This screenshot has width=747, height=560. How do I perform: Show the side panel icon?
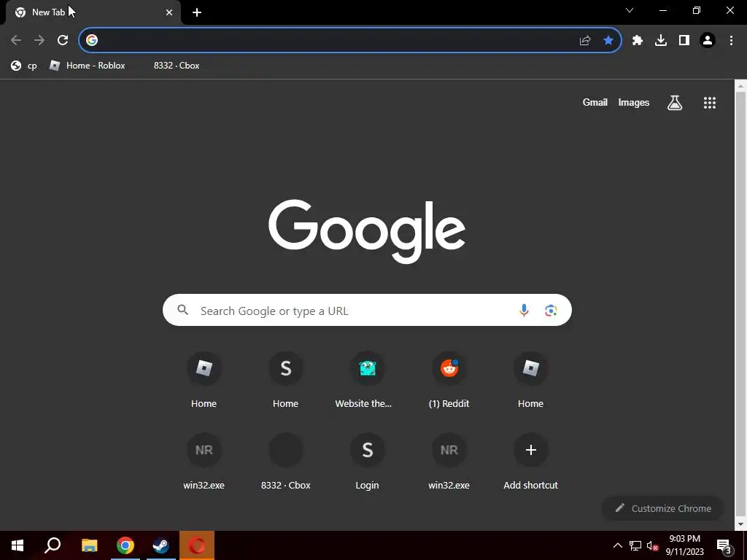(x=684, y=40)
